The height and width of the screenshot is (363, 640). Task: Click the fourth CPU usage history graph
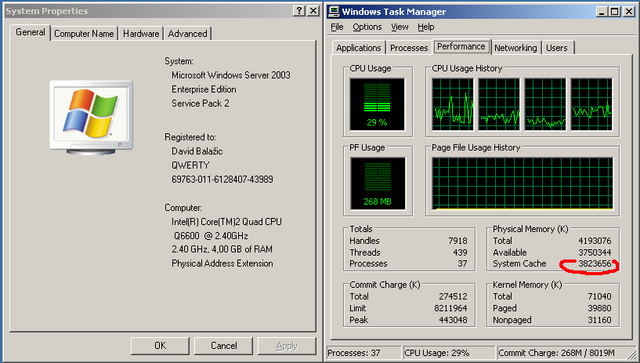[591, 104]
